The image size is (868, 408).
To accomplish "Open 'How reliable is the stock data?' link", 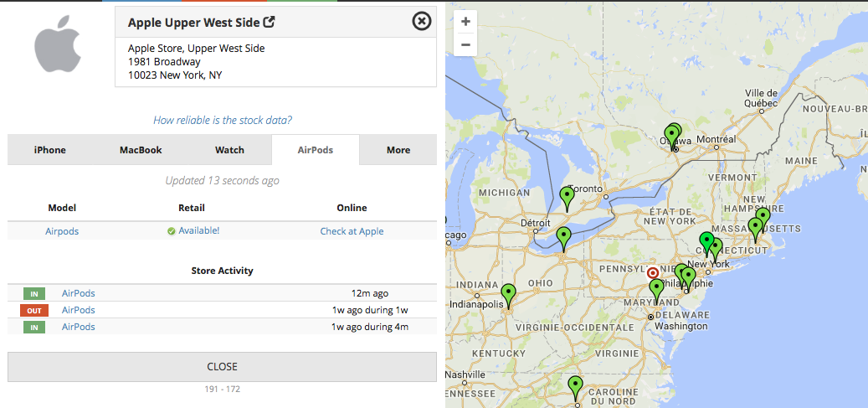I will [223, 120].
